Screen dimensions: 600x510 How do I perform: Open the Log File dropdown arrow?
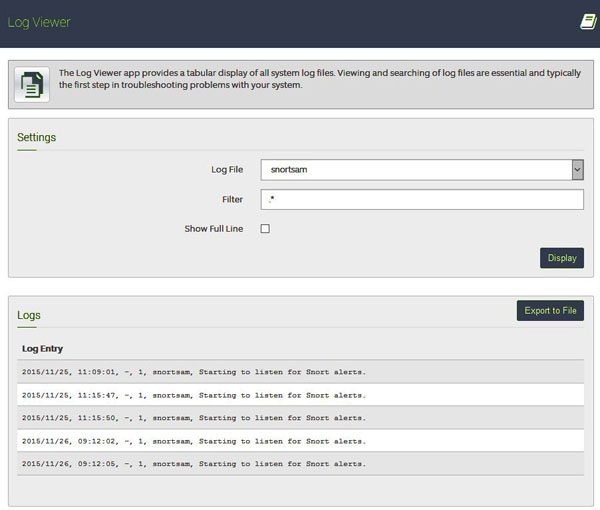click(x=577, y=169)
